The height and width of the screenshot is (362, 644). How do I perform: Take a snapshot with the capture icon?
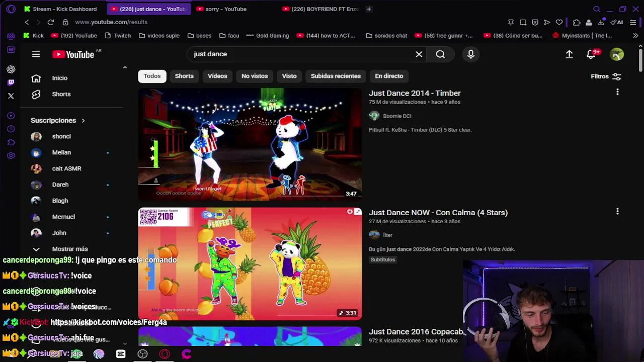(523, 22)
